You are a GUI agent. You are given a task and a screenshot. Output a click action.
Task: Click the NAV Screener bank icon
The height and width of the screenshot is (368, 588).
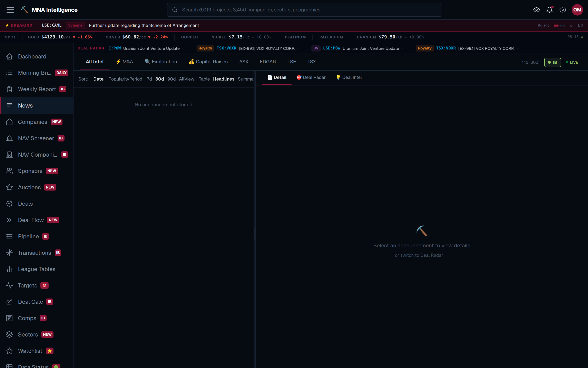(9, 138)
